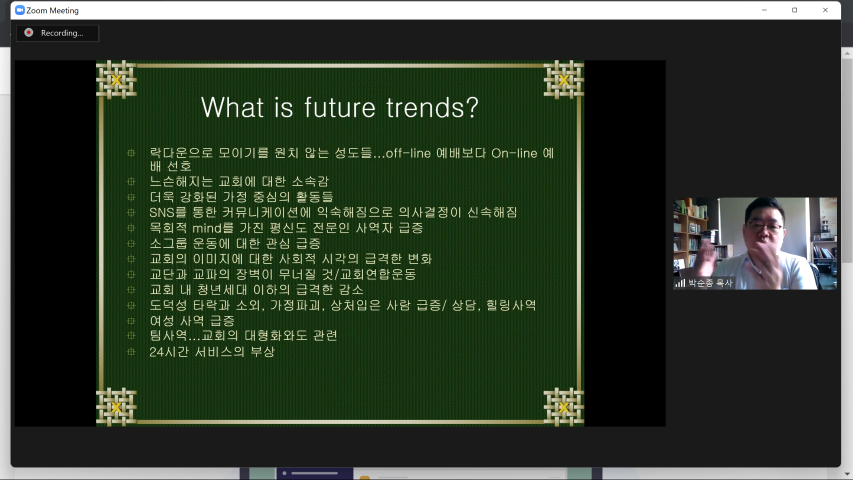The height and width of the screenshot is (480, 853).
Task: Click the 박순종 목사 name label
Action: click(x=710, y=283)
